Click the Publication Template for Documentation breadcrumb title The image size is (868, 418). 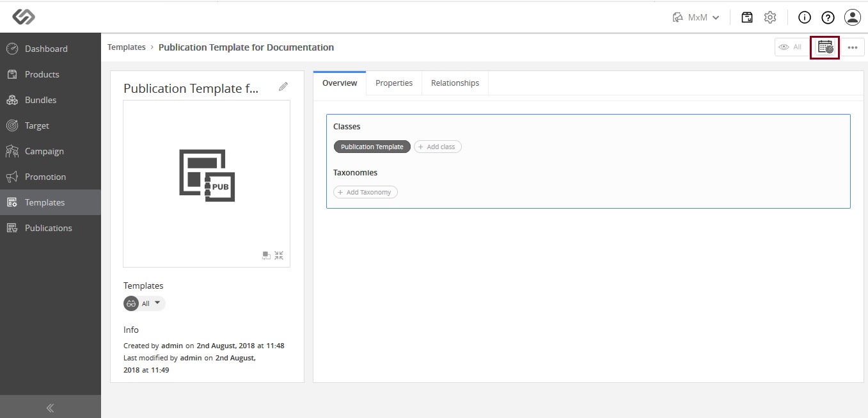click(x=246, y=47)
